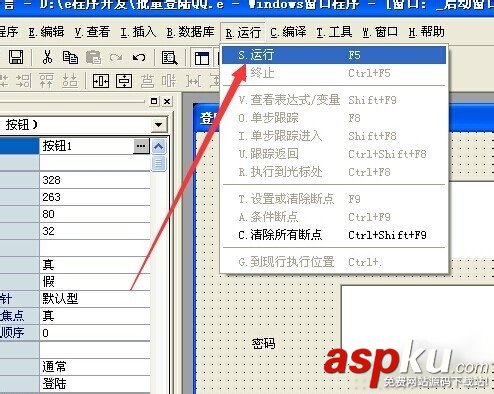This screenshot has width=494, height=394.
Task: Open the 查看 menu
Action: (x=92, y=32)
